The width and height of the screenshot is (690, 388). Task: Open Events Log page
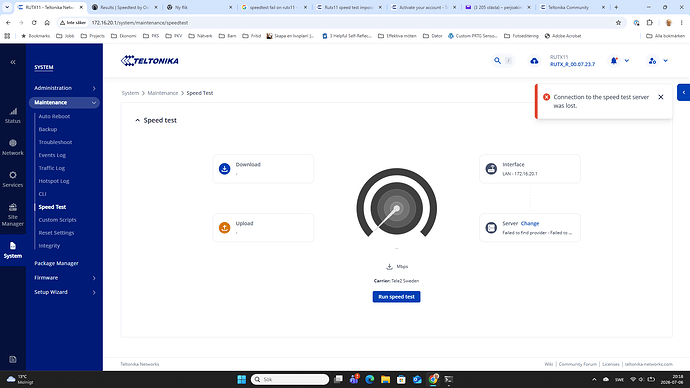coord(52,155)
